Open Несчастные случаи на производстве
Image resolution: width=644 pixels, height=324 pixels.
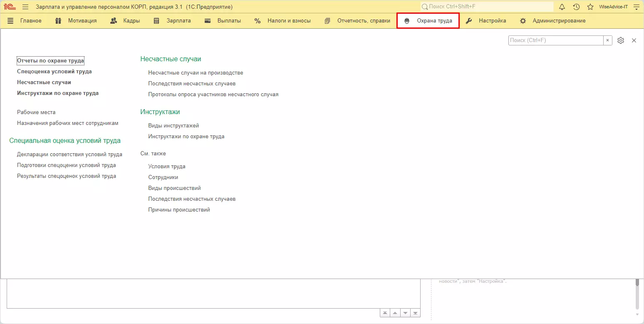pyautogui.click(x=196, y=73)
